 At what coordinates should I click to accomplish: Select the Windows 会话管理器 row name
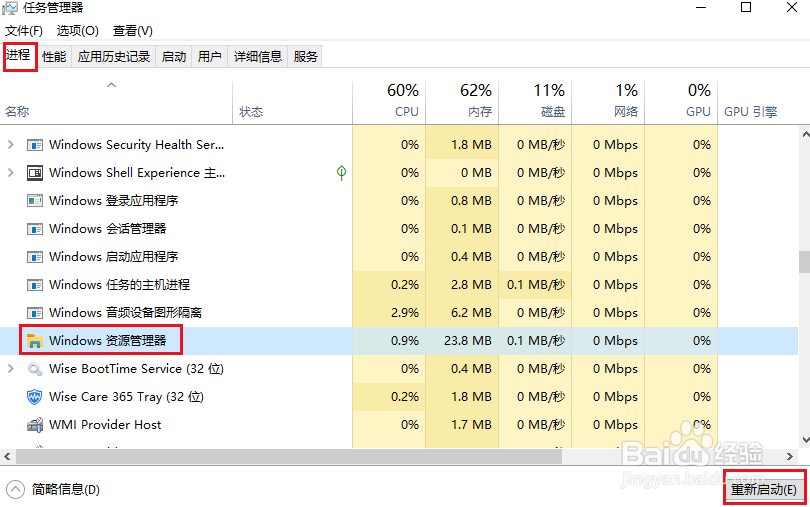pos(107,228)
